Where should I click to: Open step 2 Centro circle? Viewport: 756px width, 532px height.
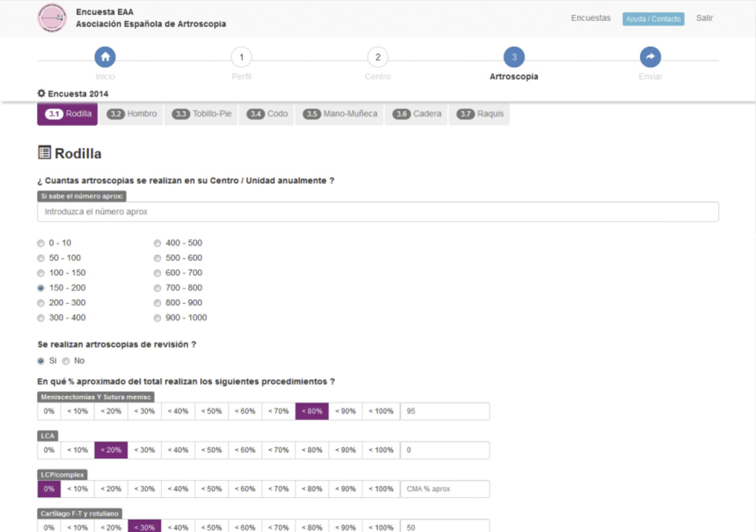377,57
